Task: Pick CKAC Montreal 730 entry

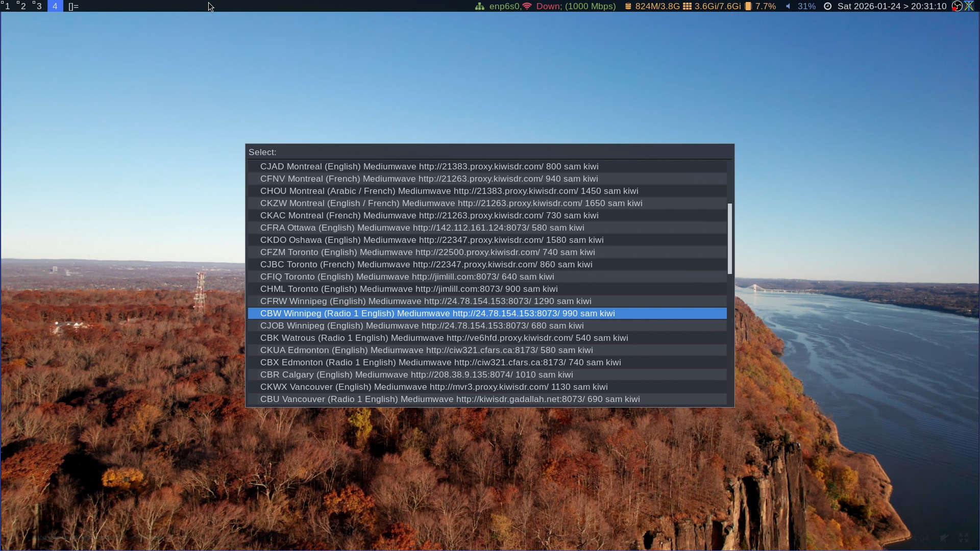Action: coord(487,215)
